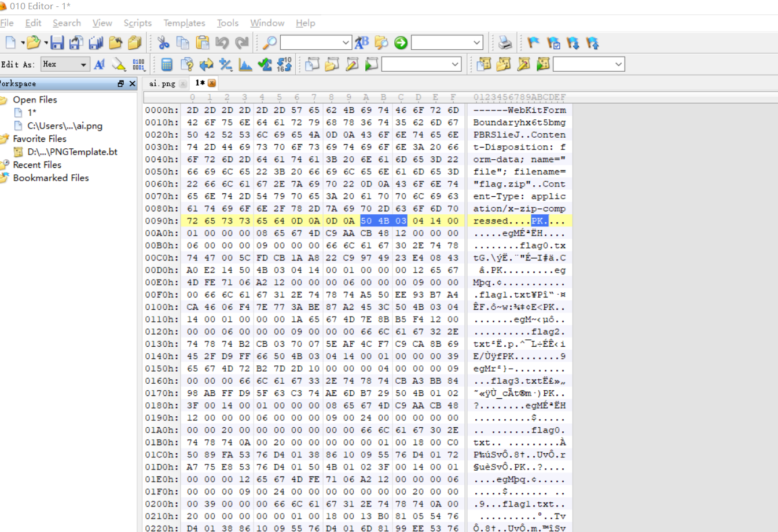Cut selection with the scissors icon

click(x=163, y=42)
